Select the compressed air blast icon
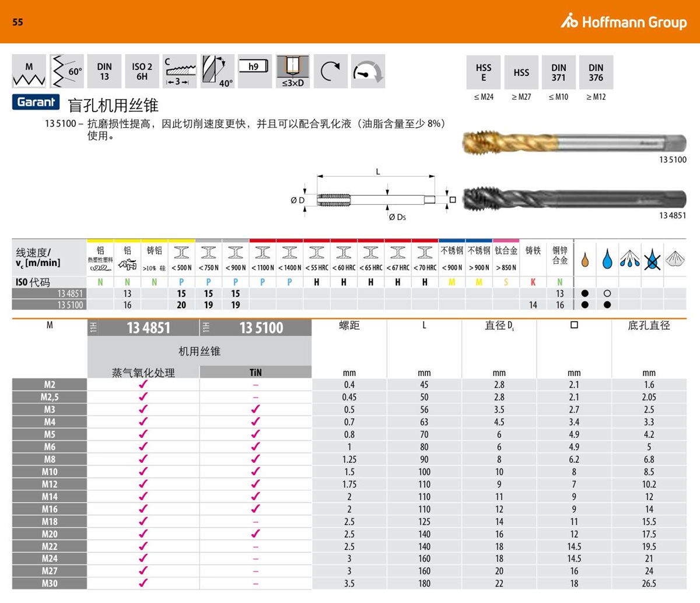Viewport: 700px width, 603px height. 675,259
